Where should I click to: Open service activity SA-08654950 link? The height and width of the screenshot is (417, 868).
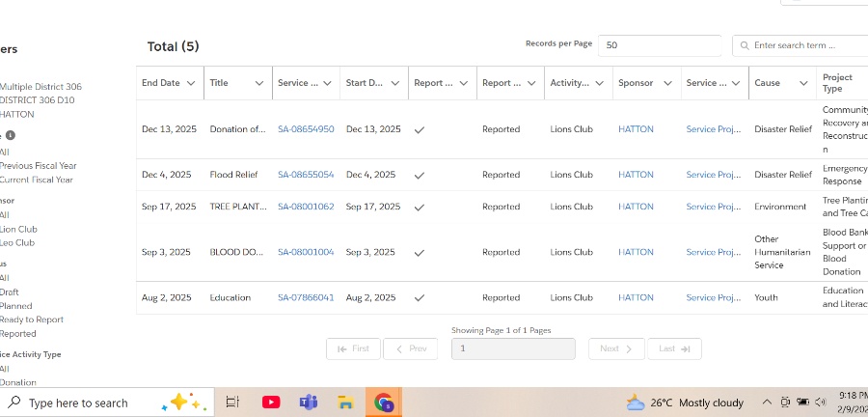(x=306, y=129)
